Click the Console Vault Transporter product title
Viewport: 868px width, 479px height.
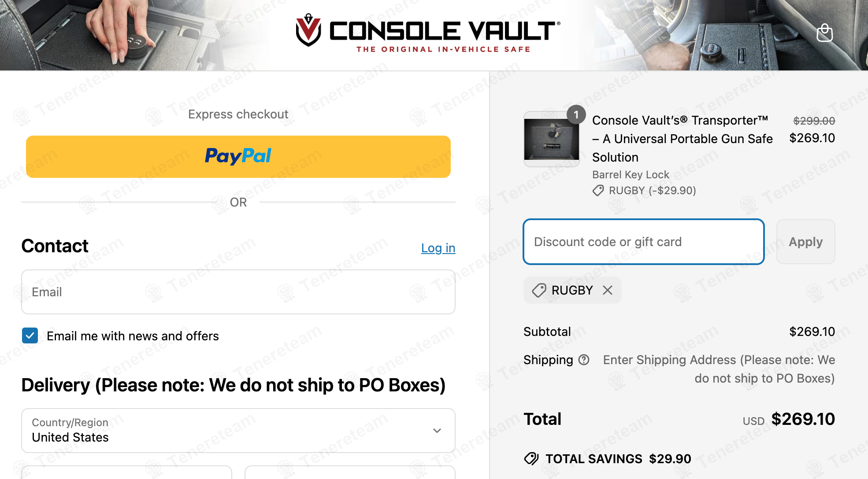pyautogui.click(x=682, y=139)
